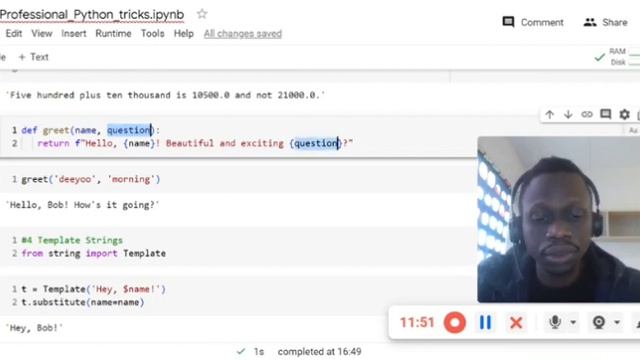Open the microphone options dropdown arrow

[x=573, y=322]
